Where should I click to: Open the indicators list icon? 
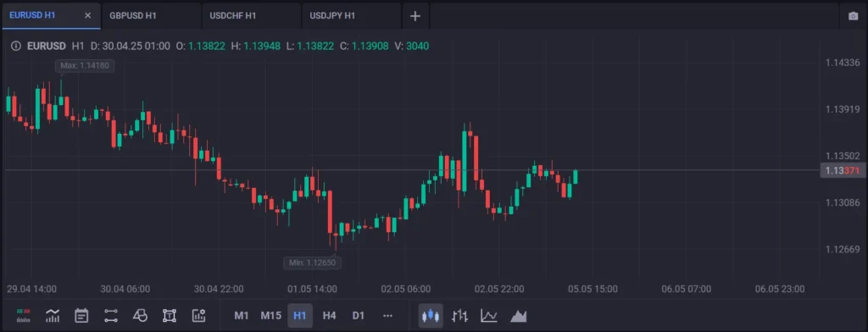(53, 316)
